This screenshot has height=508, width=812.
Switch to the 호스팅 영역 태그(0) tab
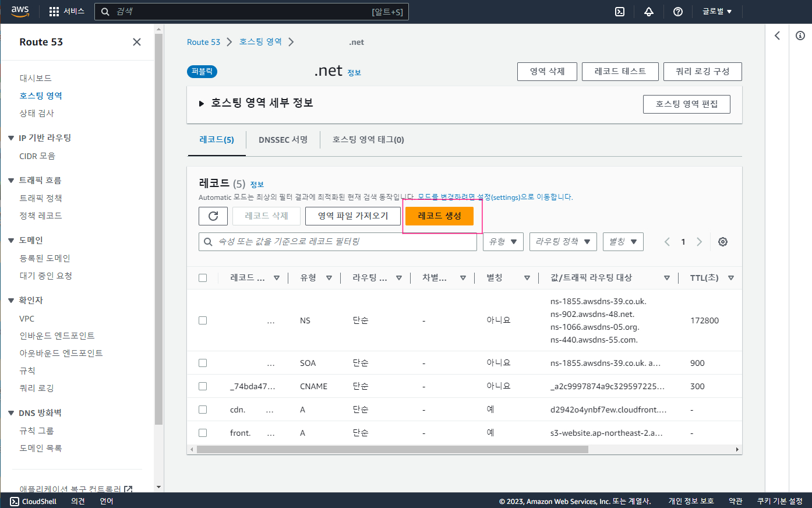(368, 140)
